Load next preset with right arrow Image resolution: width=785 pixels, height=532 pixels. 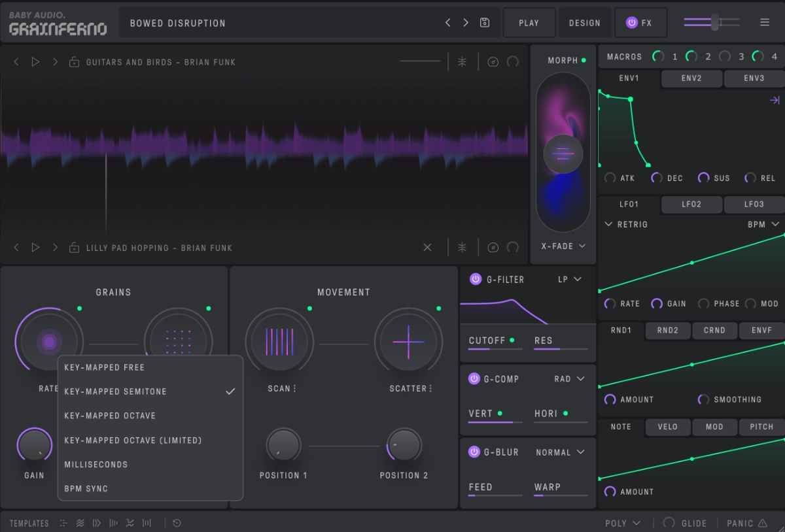coord(466,23)
